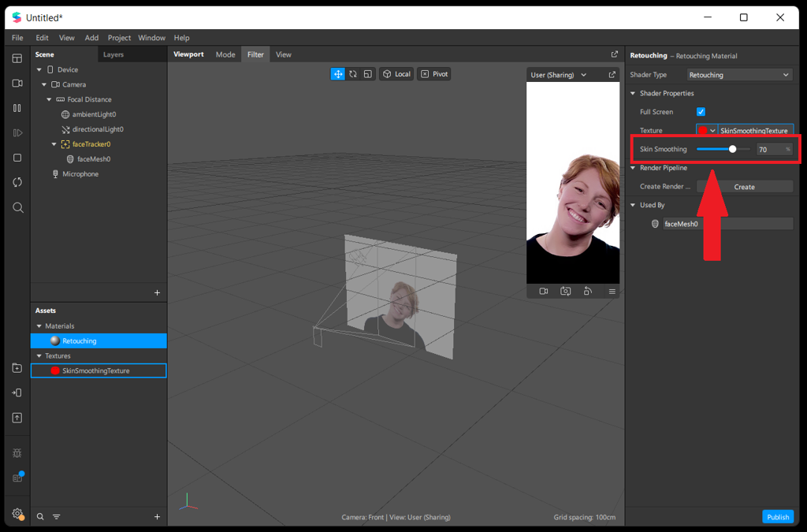Click the video camera icon in left sidebar
The height and width of the screenshot is (532, 807).
click(17, 83)
